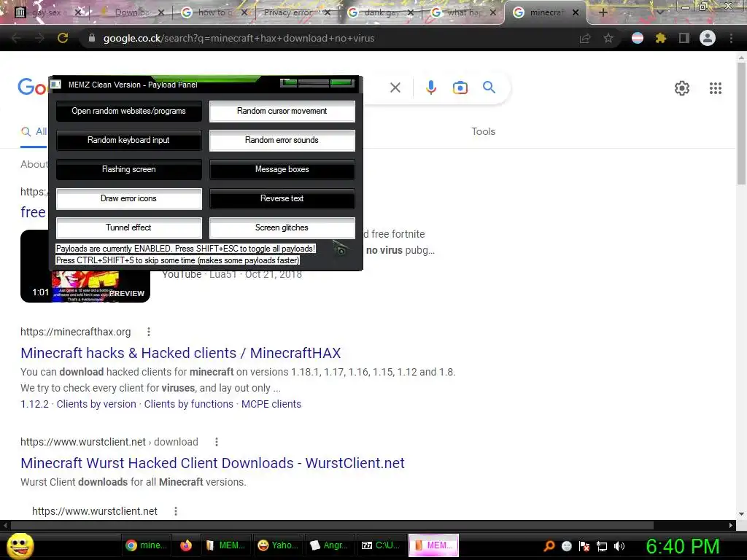747x560 pixels.
Task: Toggle Open random websites/programs payload
Action: tap(128, 111)
